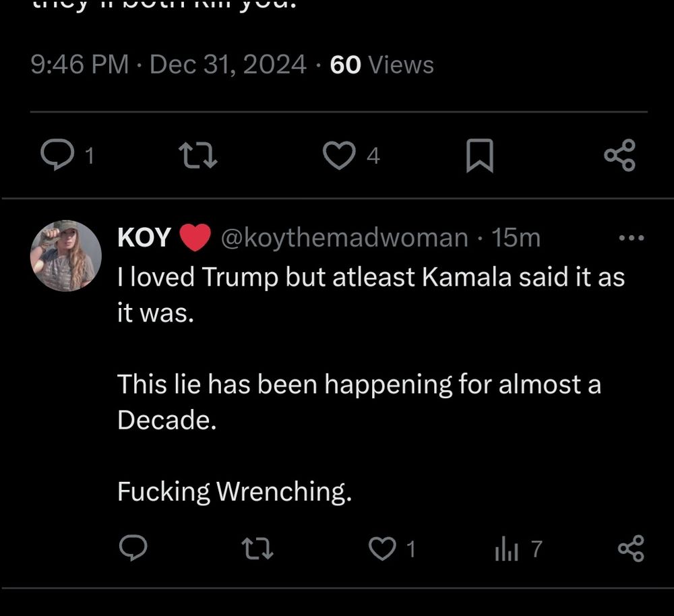Reply to KOY's comment via speech bubble
The image size is (674, 616).
pyautogui.click(x=133, y=549)
